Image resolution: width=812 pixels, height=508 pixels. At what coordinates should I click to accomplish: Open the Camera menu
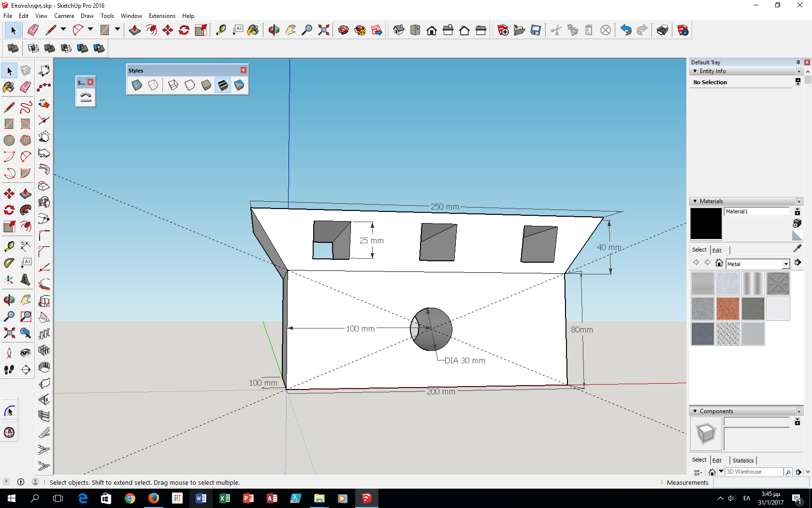(64, 16)
